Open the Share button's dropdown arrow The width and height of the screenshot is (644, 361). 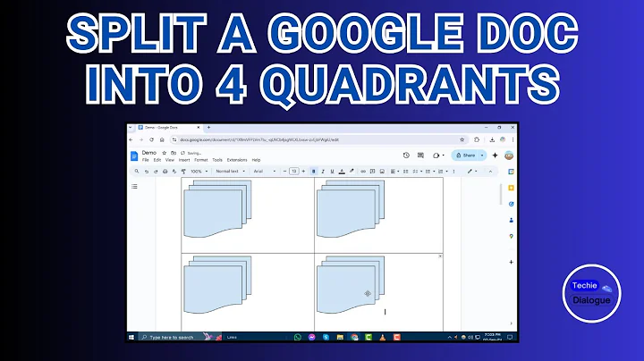tap(482, 155)
